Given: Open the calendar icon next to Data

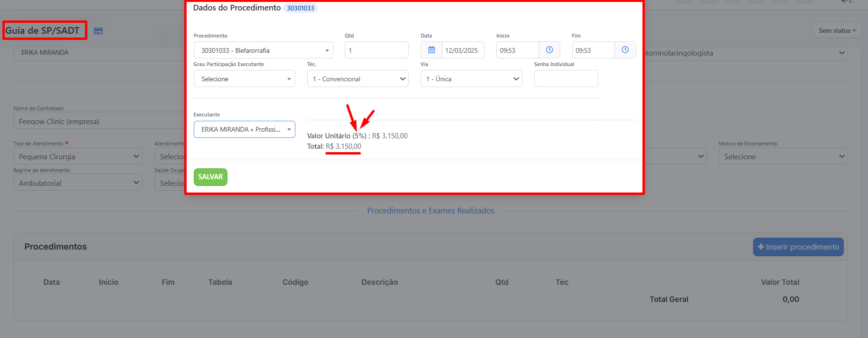Looking at the screenshot, I should [x=432, y=50].
